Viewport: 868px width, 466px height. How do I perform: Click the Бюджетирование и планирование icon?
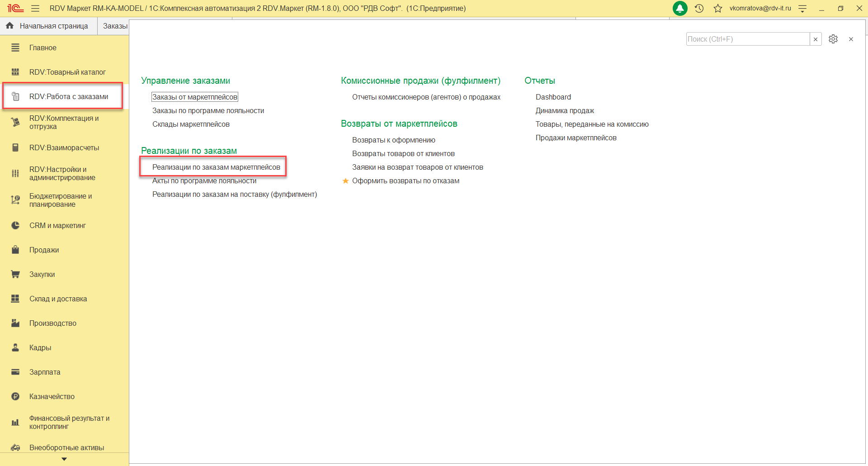point(15,200)
